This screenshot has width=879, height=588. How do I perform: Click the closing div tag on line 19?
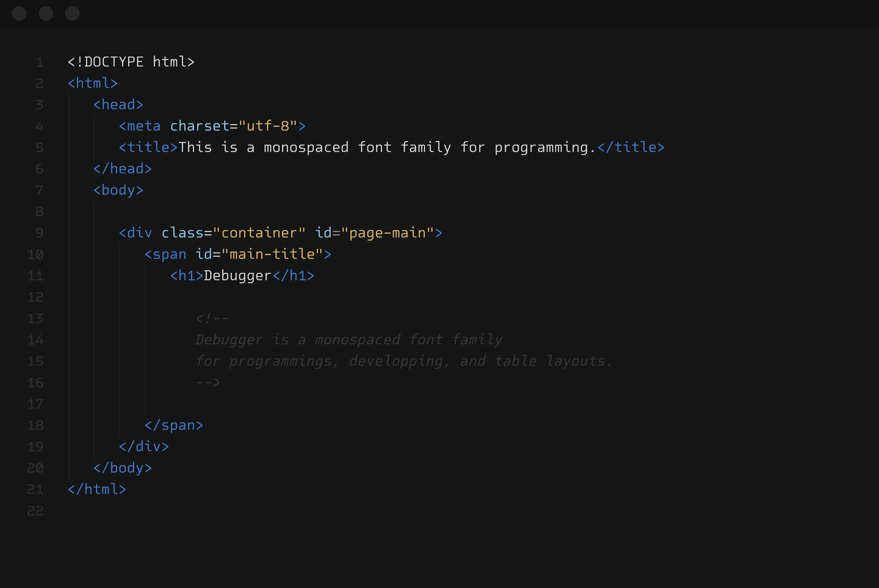(144, 446)
